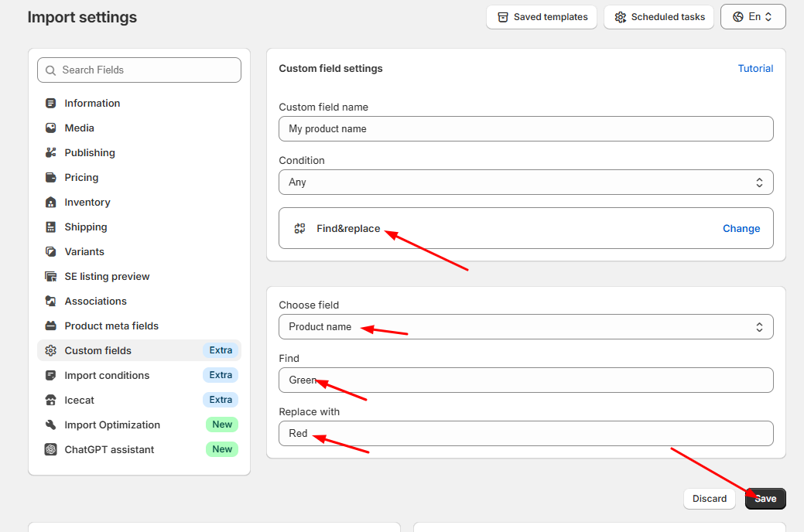Click the New badge beside ChatGPT assistant
The width and height of the screenshot is (804, 532).
[x=222, y=449]
